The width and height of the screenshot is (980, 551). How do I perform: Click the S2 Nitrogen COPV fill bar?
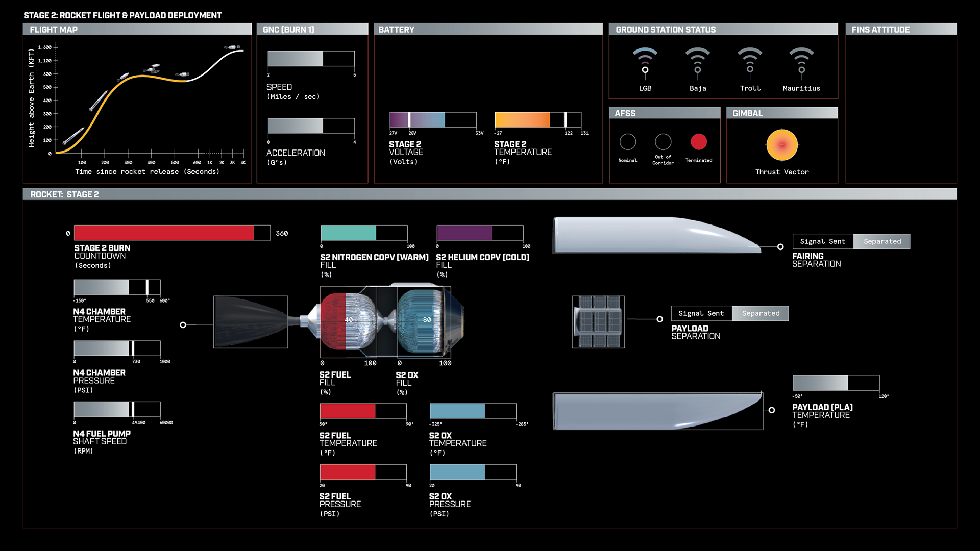click(x=364, y=233)
